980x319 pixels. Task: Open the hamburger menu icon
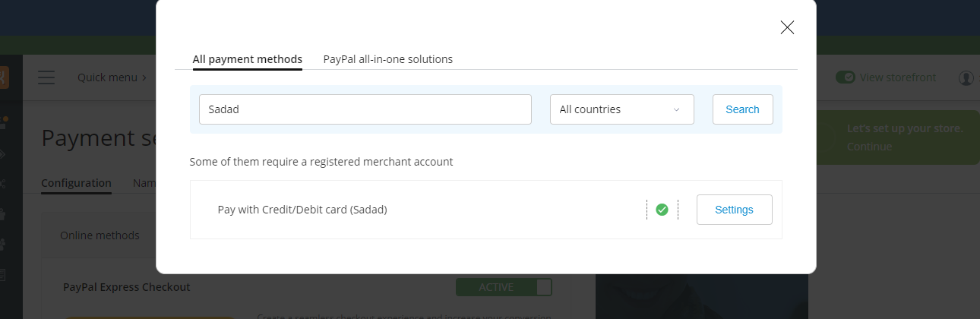click(x=46, y=77)
